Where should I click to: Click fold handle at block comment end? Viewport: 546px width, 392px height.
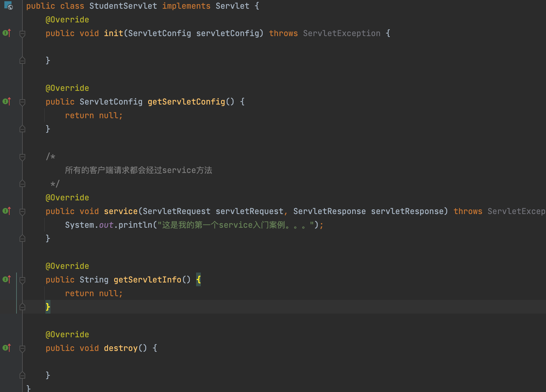coord(22,184)
